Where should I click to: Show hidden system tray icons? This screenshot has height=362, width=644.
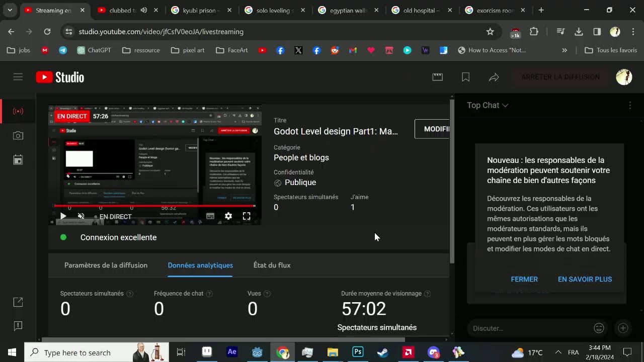558,352
